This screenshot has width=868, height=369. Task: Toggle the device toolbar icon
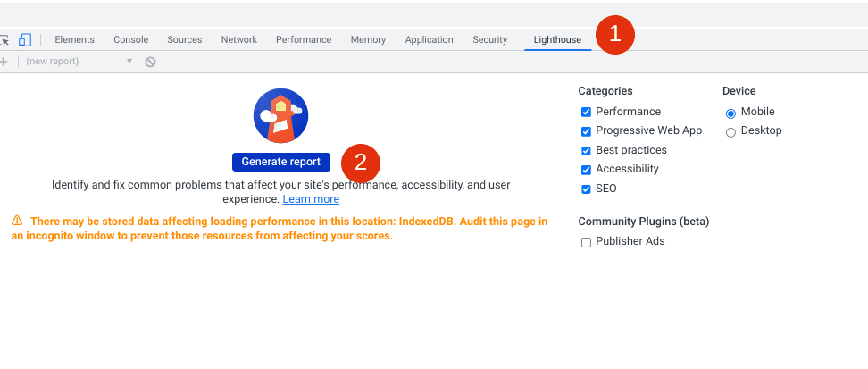point(25,39)
